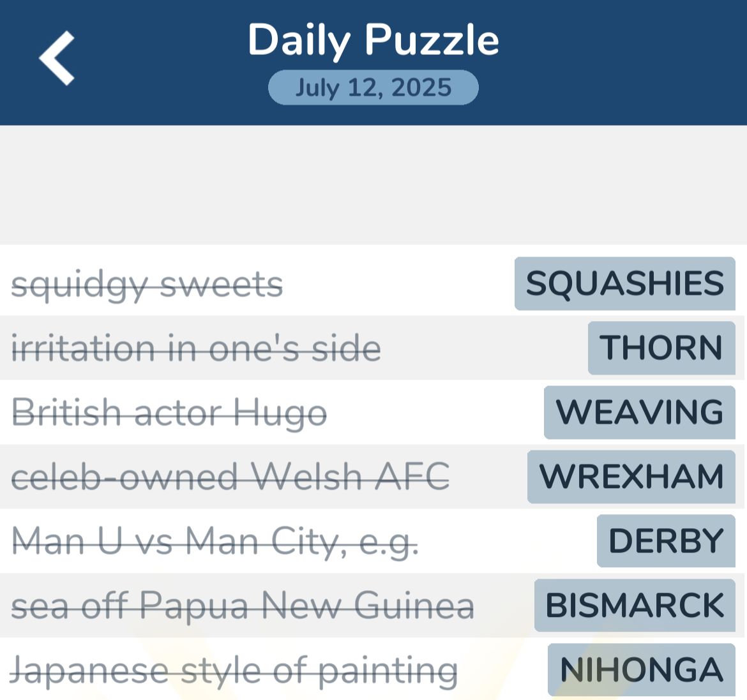Tap the July 12, 2025 date pill
747x700 pixels.
[x=373, y=87]
